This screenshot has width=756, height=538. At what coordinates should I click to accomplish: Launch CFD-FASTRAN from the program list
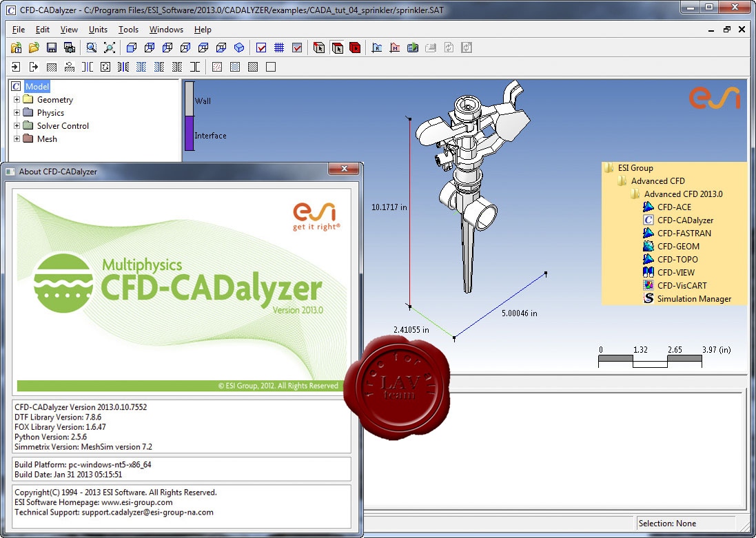coord(684,234)
